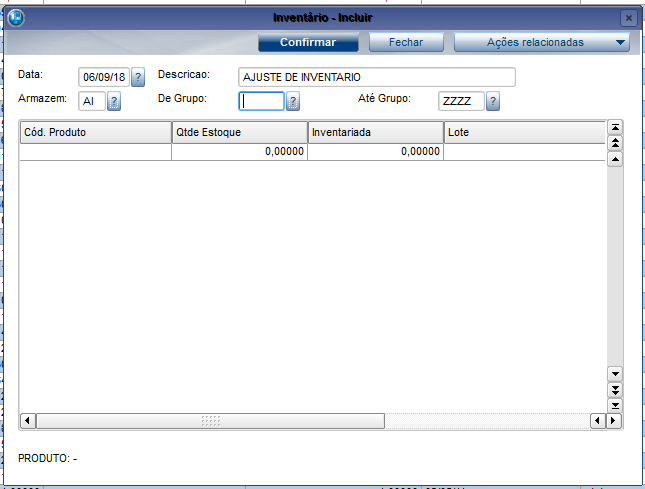Open lookup for the Armazem field
This screenshot has height=489, width=645.
pyautogui.click(x=114, y=101)
